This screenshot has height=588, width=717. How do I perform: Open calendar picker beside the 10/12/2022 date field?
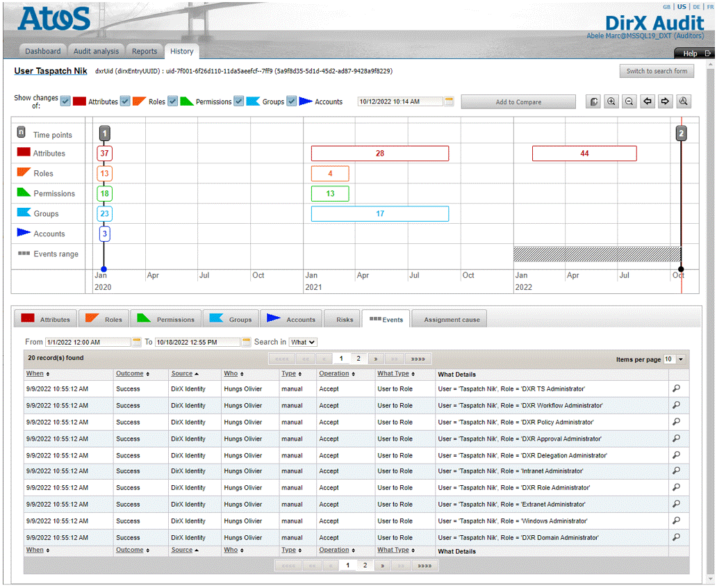point(449,101)
